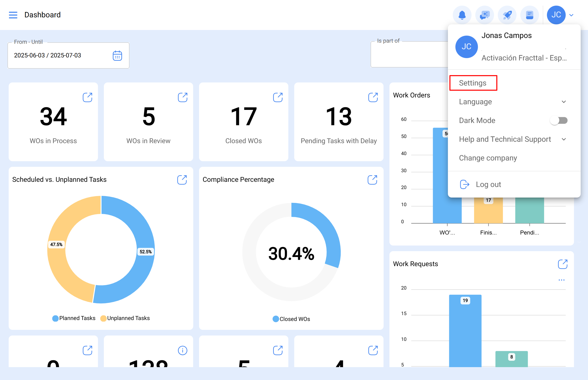Open Work Requests chart in detail

coord(563,264)
